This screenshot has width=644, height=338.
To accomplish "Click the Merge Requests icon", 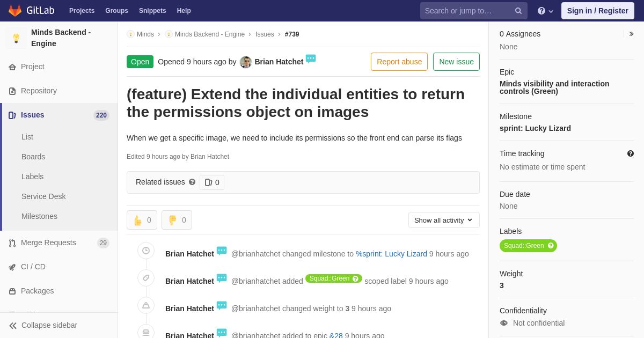I will tap(12, 243).
